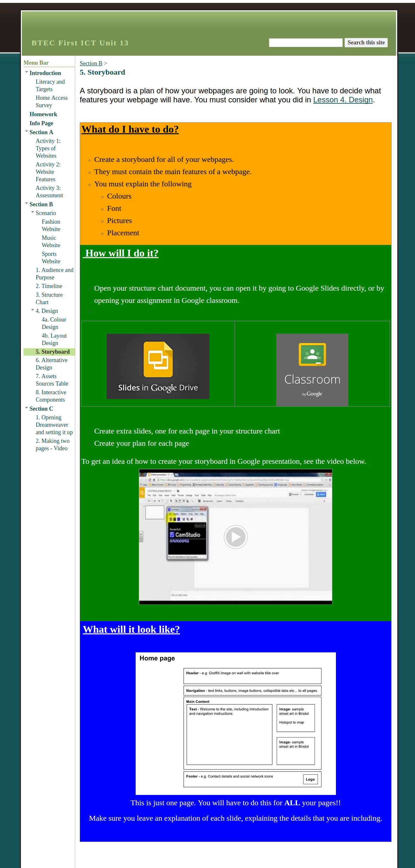Open 1. Opening Dreamweaver and setting it up

pyautogui.click(x=54, y=425)
